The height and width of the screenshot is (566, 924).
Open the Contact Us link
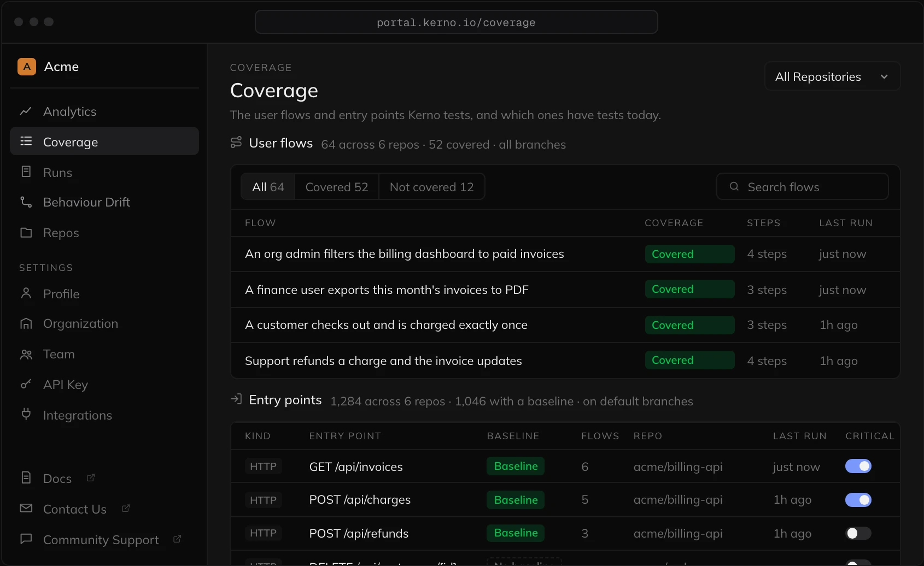104,509
